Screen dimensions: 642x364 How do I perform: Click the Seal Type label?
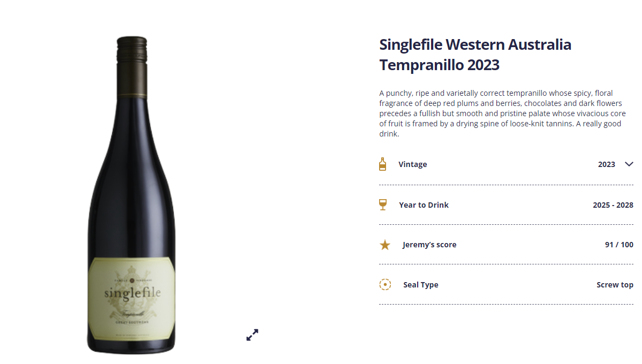click(x=420, y=285)
